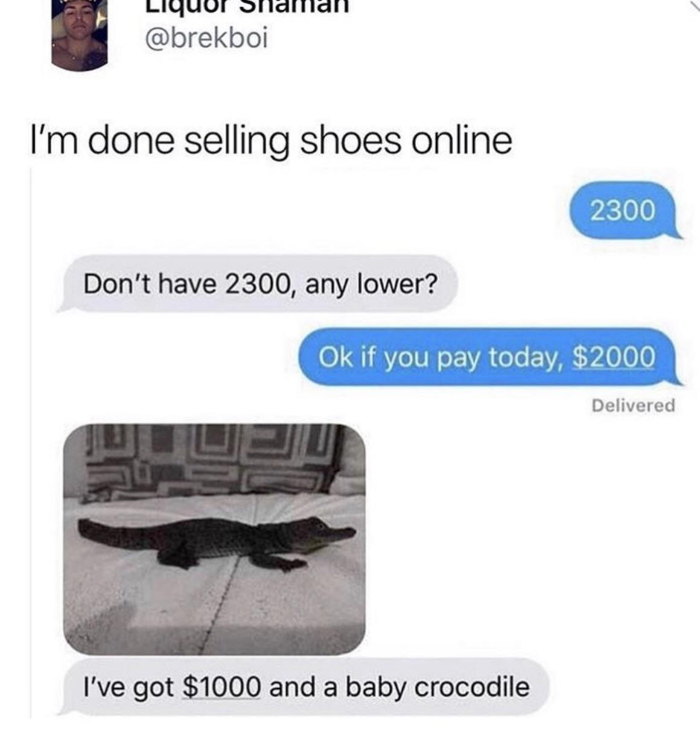Expand the tweet options chevron at top right
The image size is (700, 732).
[x=692, y=5]
